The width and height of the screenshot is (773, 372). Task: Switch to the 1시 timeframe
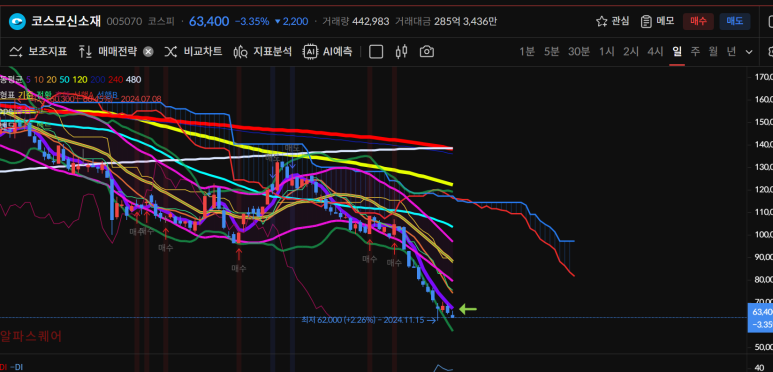pos(606,51)
